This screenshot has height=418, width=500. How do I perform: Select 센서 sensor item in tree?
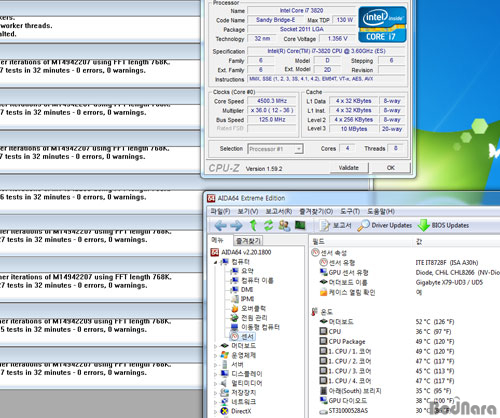(247, 336)
